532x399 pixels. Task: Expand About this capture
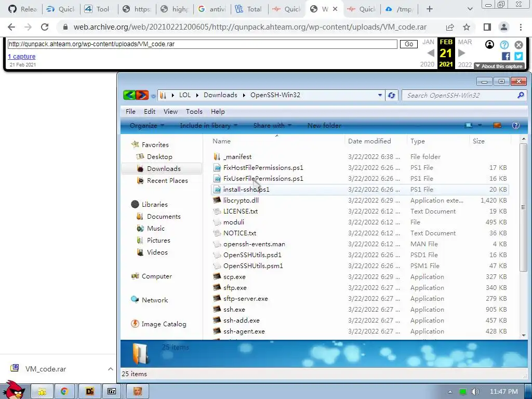coord(499,66)
